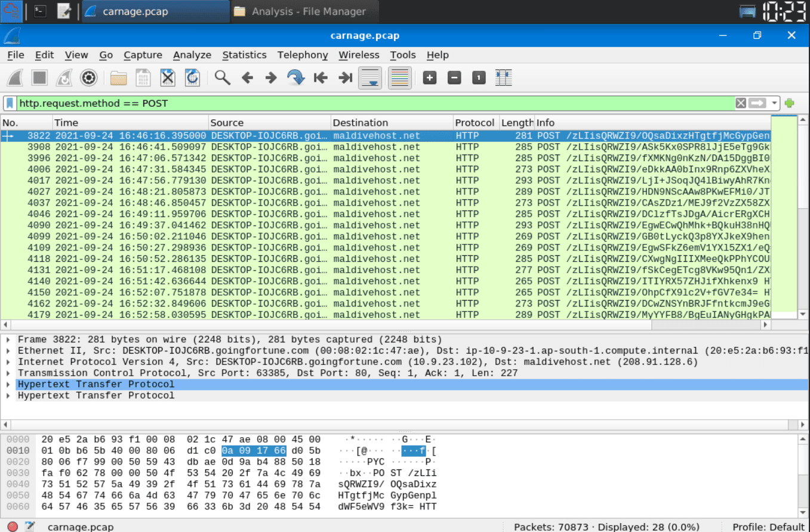The width and height of the screenshot is (810, 532).
Task: Select packet number 4017 row
Action: pyautogui.click(x=386, y=180)
